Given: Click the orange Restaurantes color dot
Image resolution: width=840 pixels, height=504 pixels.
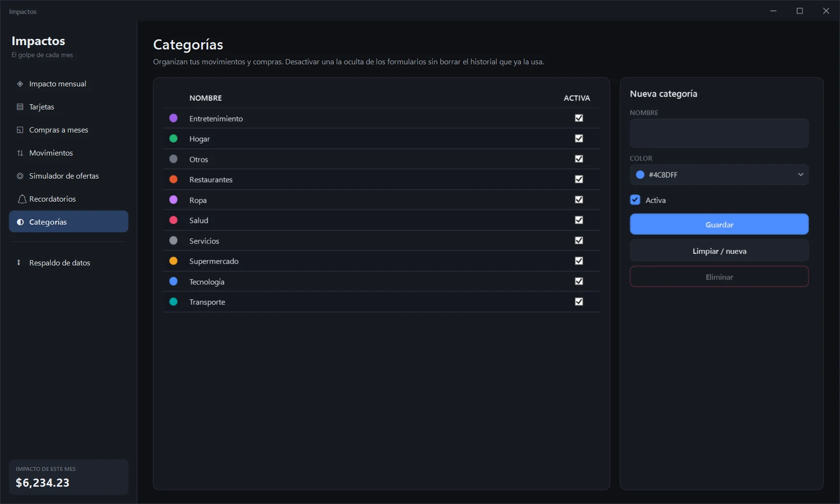Looking at the screenshot, I should pos(174,179).
